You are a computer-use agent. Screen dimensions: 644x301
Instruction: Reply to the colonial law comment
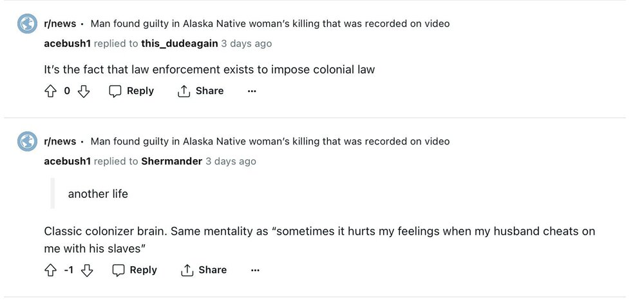pyautogui.click(x=131, y=92)
